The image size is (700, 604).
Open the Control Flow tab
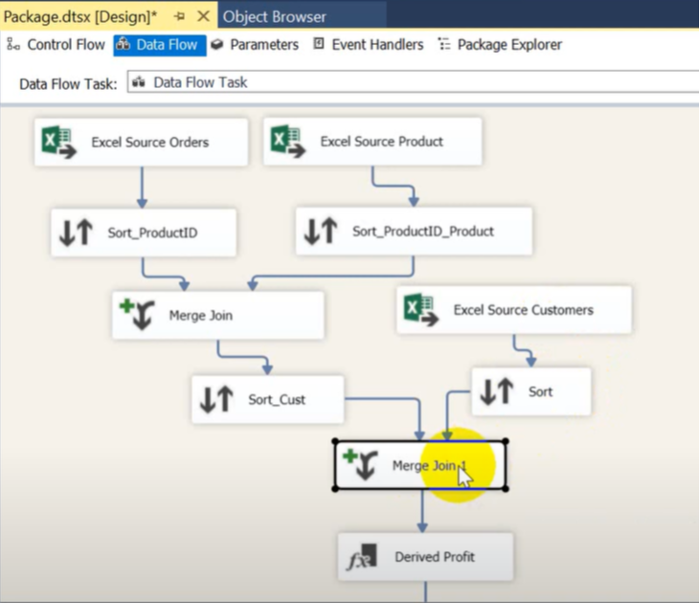coord(56,45)
